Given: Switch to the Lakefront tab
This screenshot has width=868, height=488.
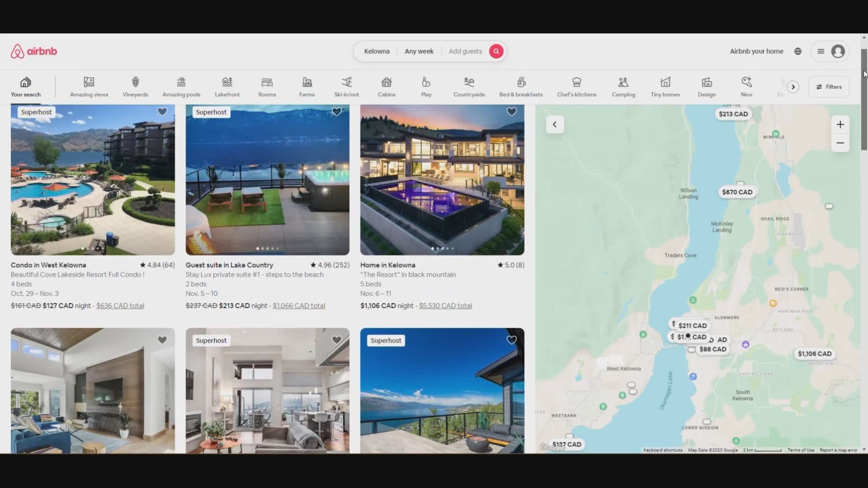Looking at the screenshot, I should click(x=227, y=86).
